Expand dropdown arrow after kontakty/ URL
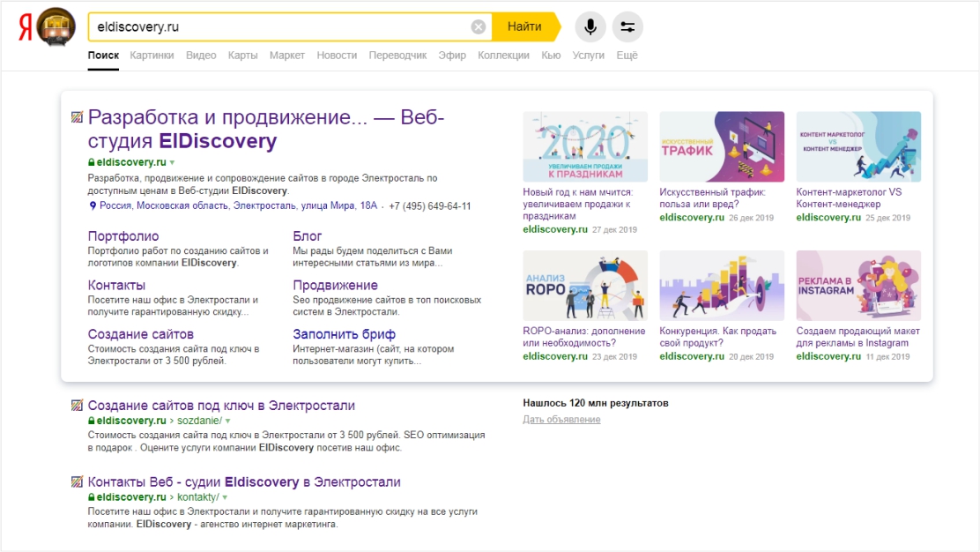Viewport: 980px width, 552px height. pos(225,497)
